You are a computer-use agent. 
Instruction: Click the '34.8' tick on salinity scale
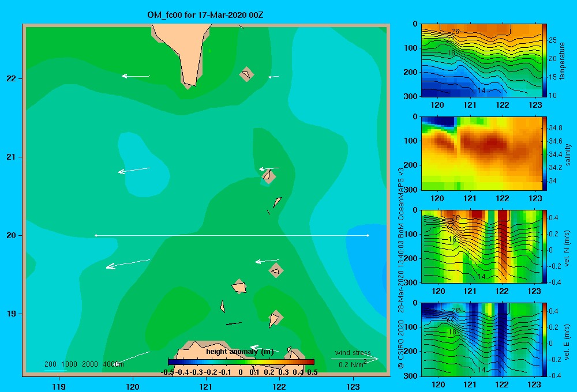pyautogui.click(x=555, y=128)
